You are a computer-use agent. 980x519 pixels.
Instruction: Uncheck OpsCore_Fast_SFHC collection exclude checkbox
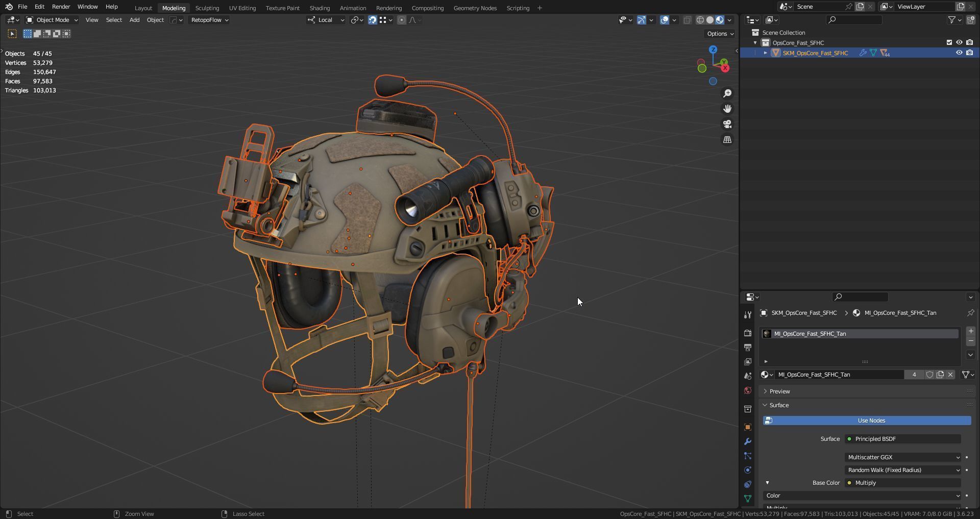click(x=949, y=43)
